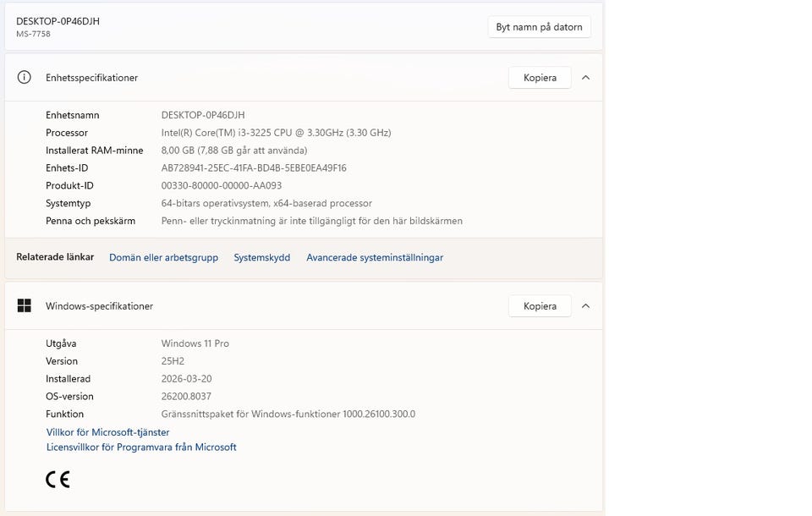Click the Intel Core i3-3225 processor text
The width and height of the screenshot is (812, 516).
pyautogui.click(x=276, y=133)
